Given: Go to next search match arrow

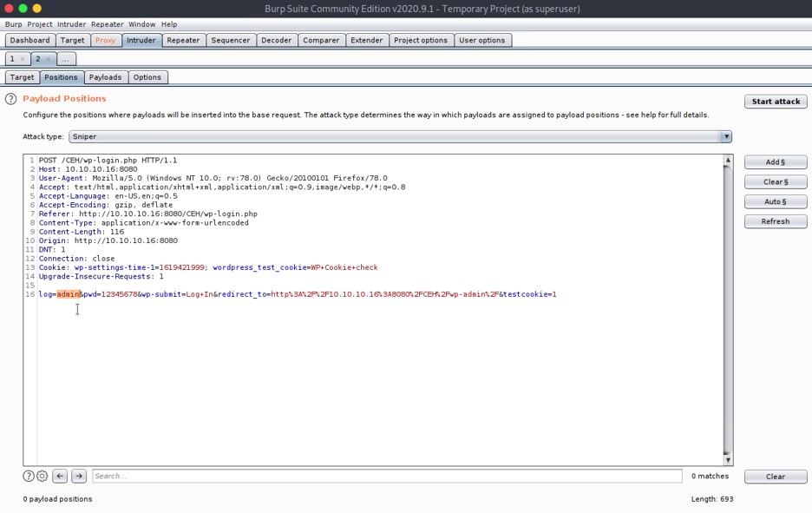Looking at the screenshot, I should (79, 476).
